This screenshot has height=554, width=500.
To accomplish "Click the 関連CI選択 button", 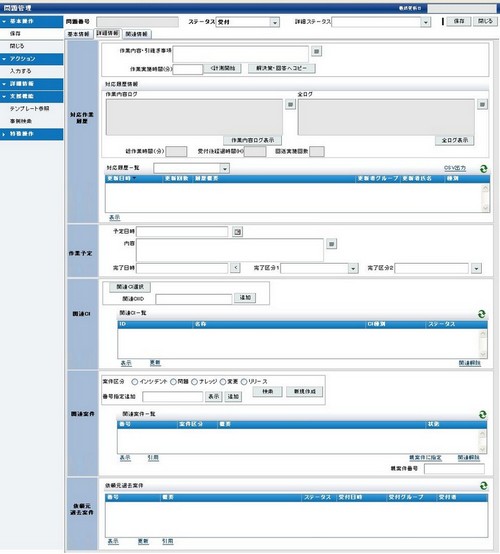I will (x=130, y=287).
